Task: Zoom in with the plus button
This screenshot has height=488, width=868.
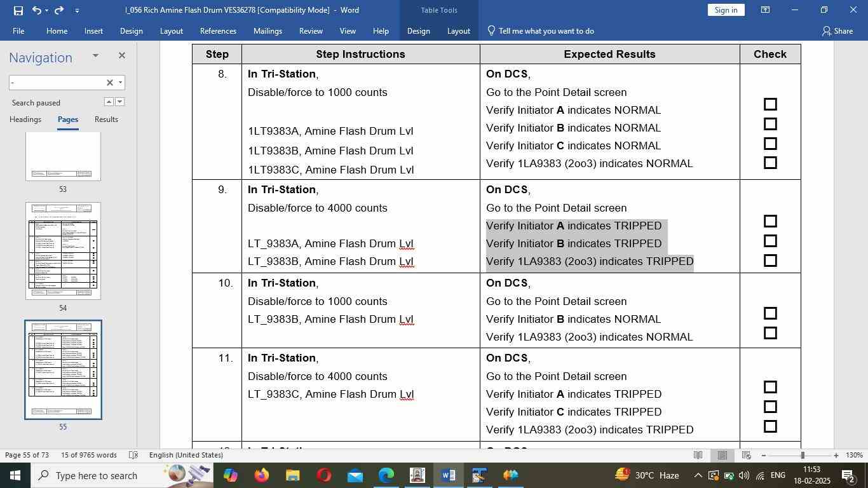Action: (836, 455)
